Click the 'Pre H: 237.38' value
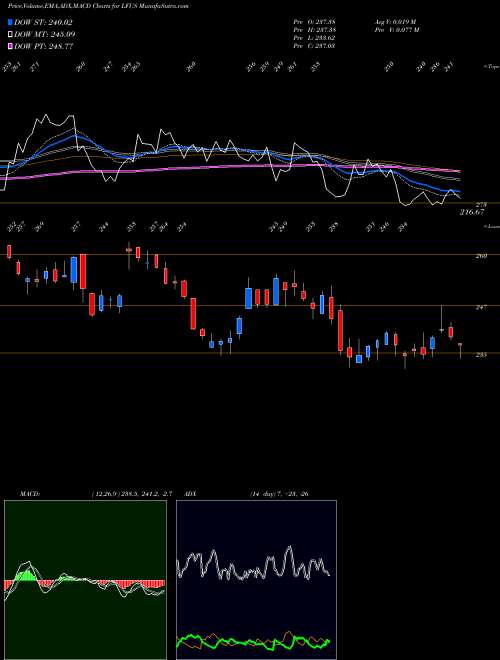Image resolution: width=500 pixels, height=660 pixels. [x=314, y=30]
